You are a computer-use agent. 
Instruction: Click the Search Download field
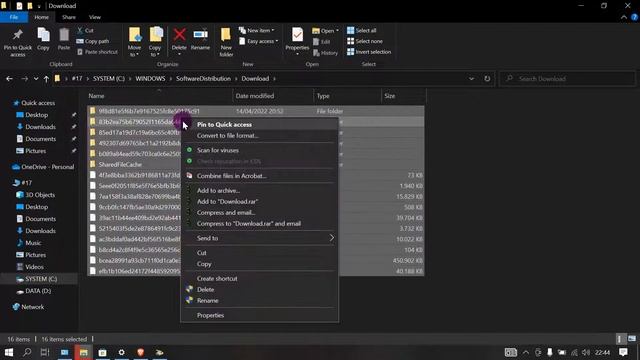[567, 78]
